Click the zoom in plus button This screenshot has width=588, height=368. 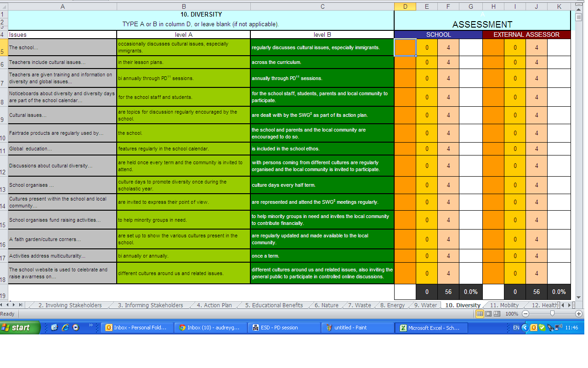[x=579, y=314]
